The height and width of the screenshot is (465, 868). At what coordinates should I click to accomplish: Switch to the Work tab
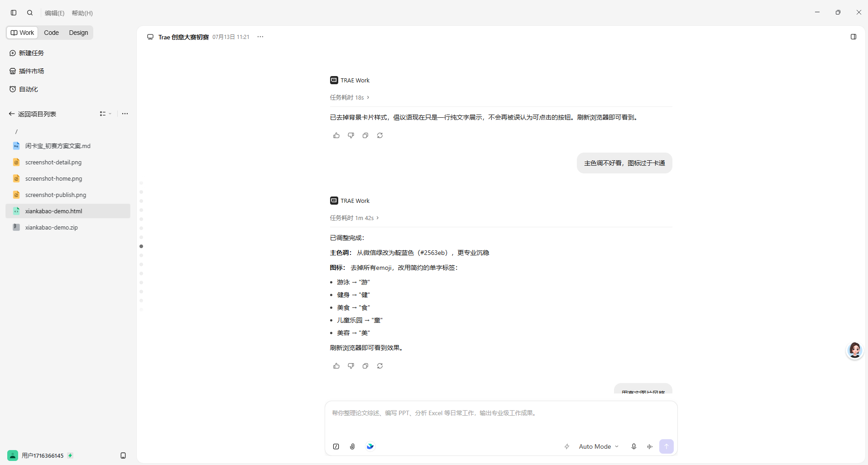pyautogui.click(x=22, y=33)
